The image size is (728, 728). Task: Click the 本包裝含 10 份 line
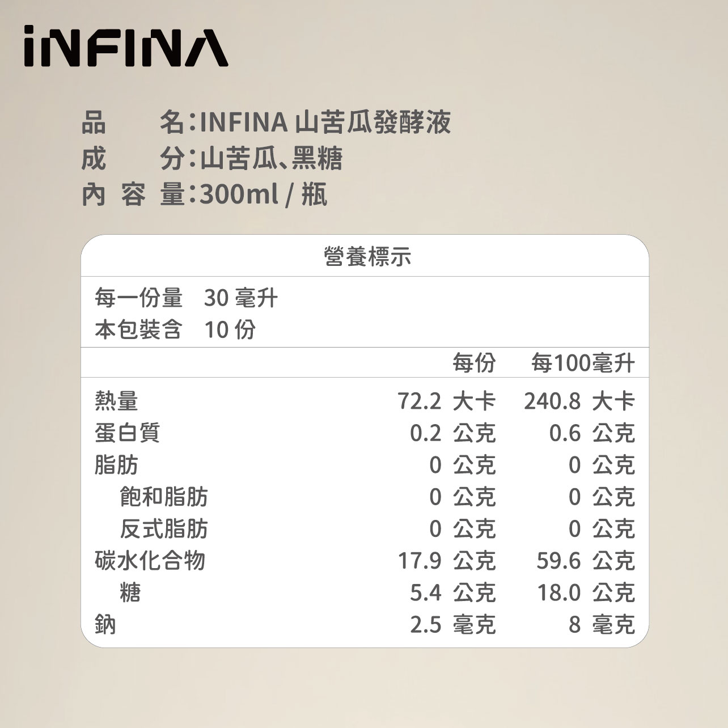point(175,329)
